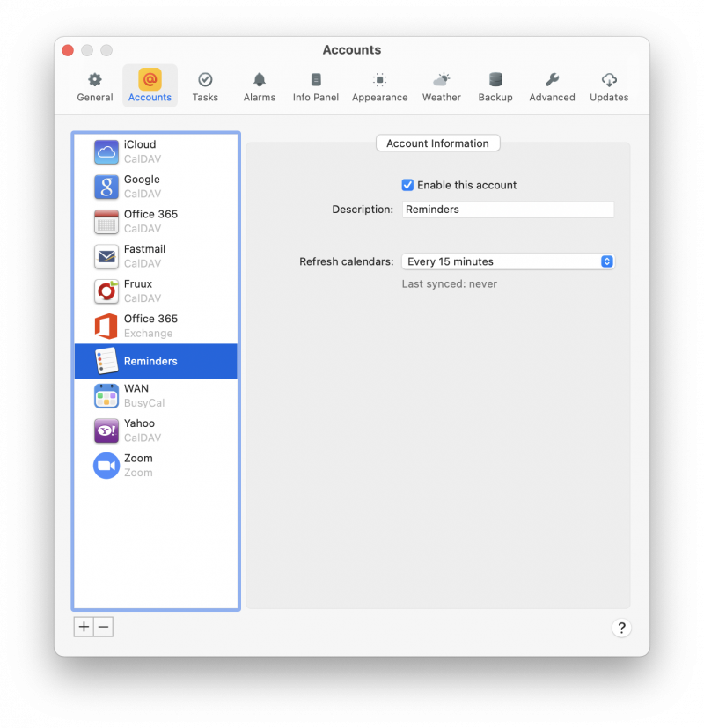Select the Fastmail account label
704x728 pixels.
click(x=145, y=249)
